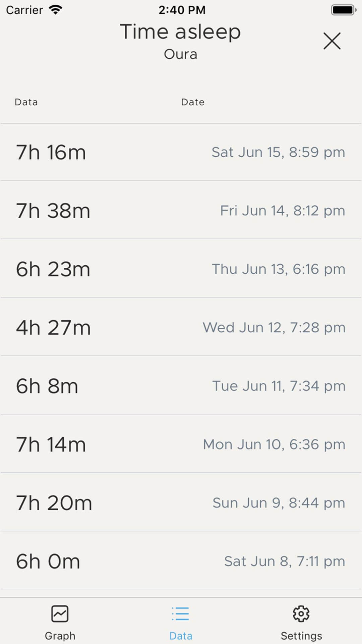This screenshot has height=644, width=362.
Task: Tap the Data list icon
Action: (x=180, y=614)
